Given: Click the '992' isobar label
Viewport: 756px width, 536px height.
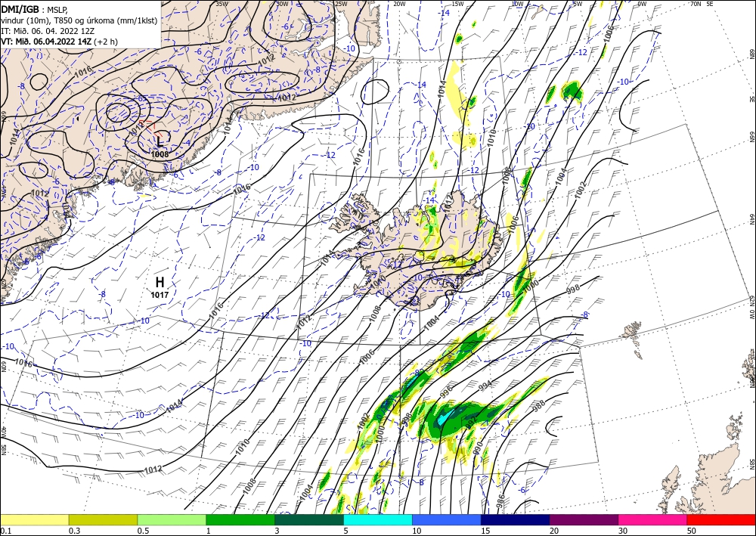Looking at the screenshot, I should pyautogui.click(x=472, y=423).
